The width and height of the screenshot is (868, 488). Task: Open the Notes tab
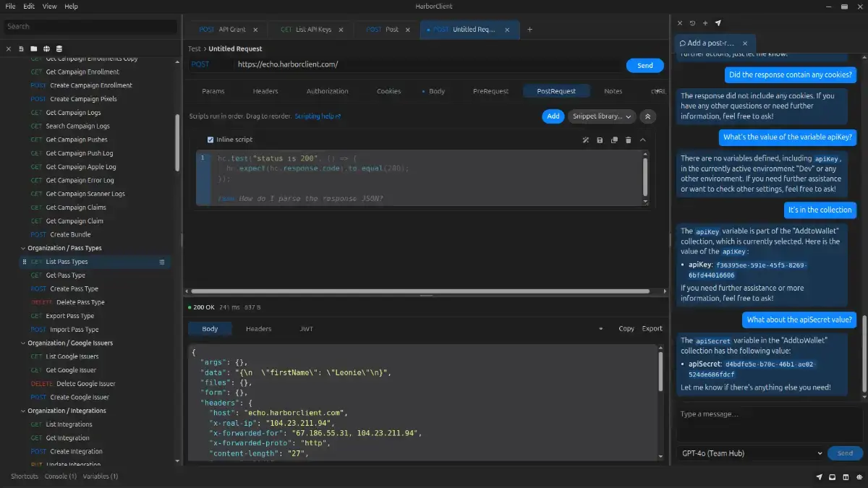(613, 91)
